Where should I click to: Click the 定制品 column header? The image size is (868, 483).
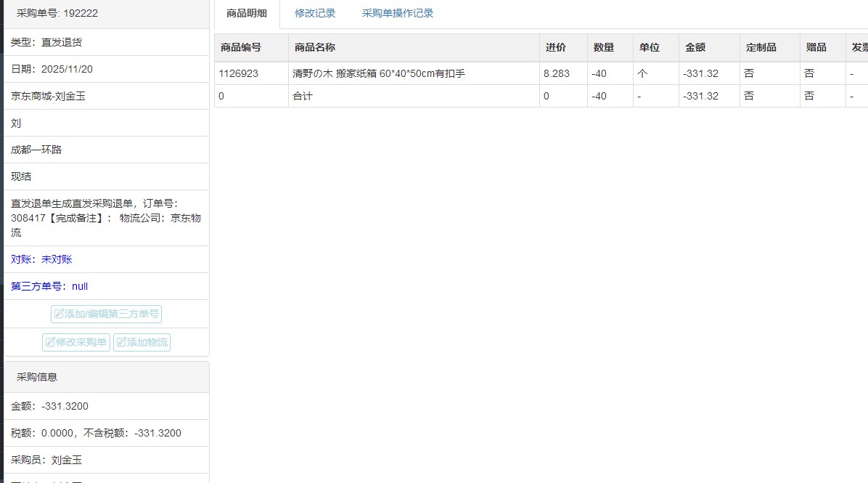(x=761, y=47)
